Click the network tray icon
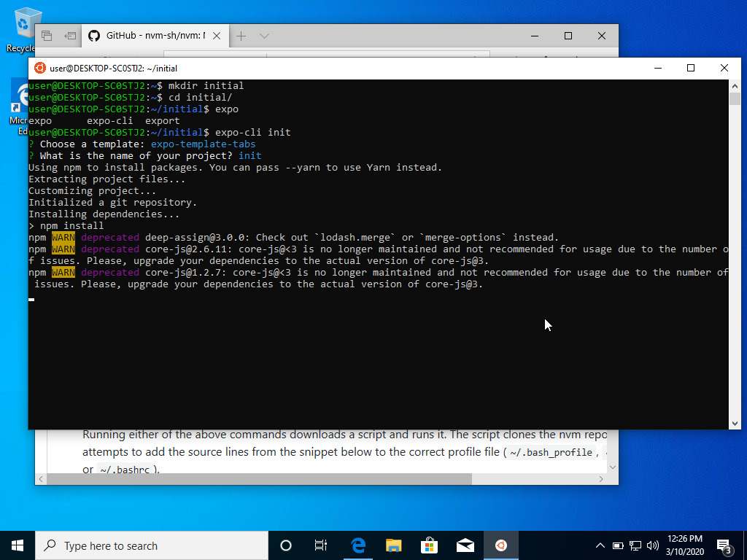This screenshot has height=560, width=747. click(x=635, y=545)
